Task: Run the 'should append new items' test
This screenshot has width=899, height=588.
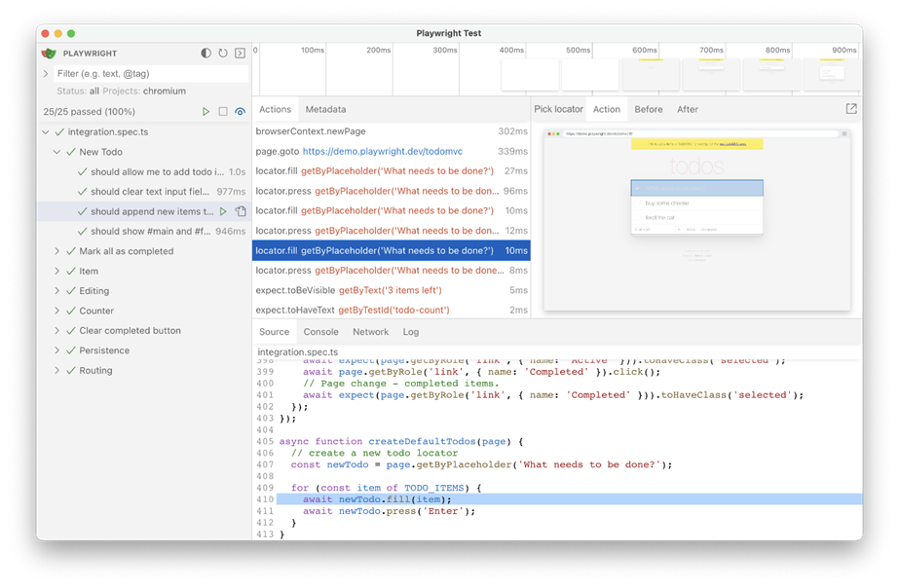Action: tap(223, 211)
